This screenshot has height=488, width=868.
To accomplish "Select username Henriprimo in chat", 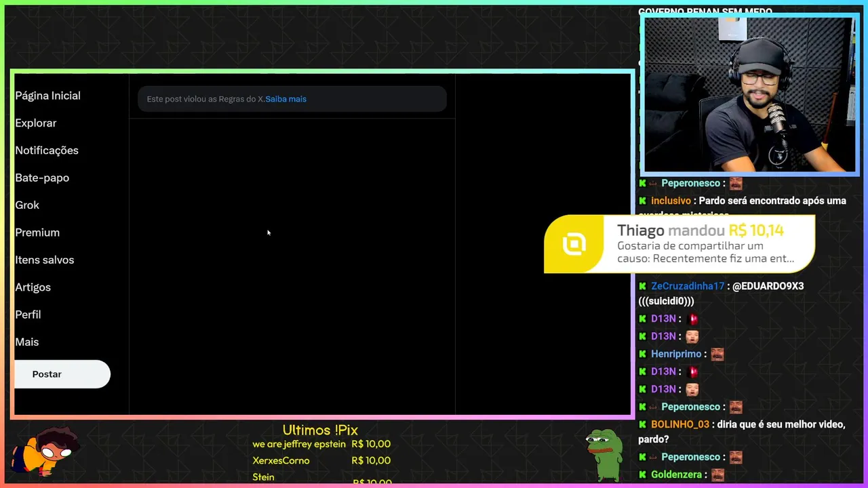I will tap(676, 354).
